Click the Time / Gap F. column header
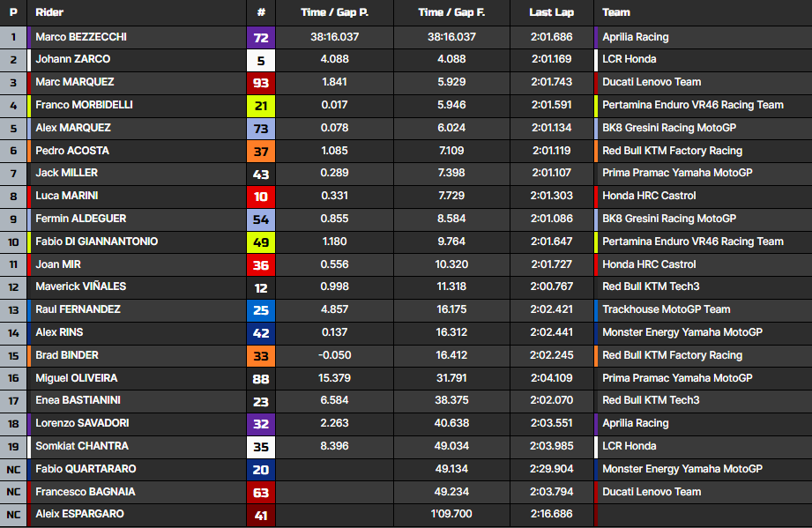The image size is (812, 528). [451, 12]
